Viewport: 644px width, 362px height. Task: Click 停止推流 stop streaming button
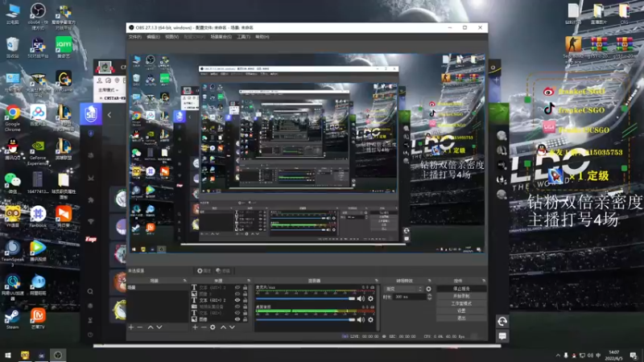point(461,289)
